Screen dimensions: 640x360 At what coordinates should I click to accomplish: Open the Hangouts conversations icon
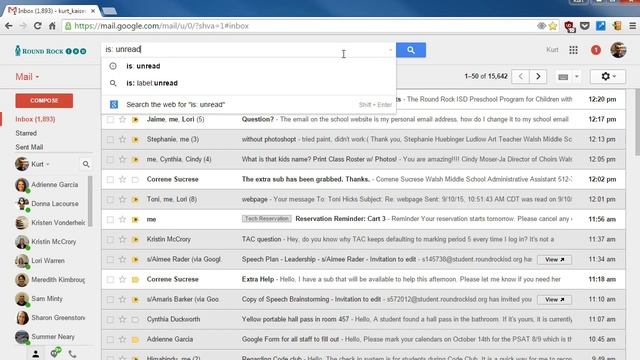[56, 353]
